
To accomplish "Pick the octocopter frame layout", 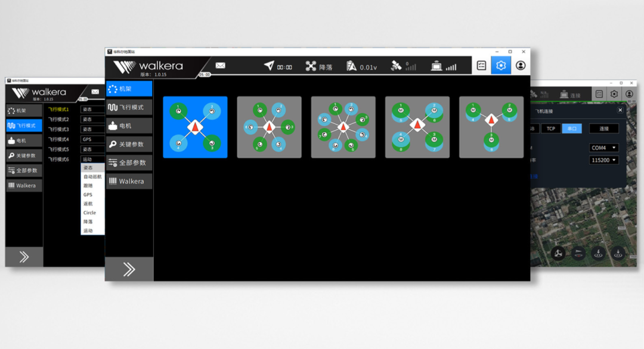I will pyautogui.click(x=343, y=127).
